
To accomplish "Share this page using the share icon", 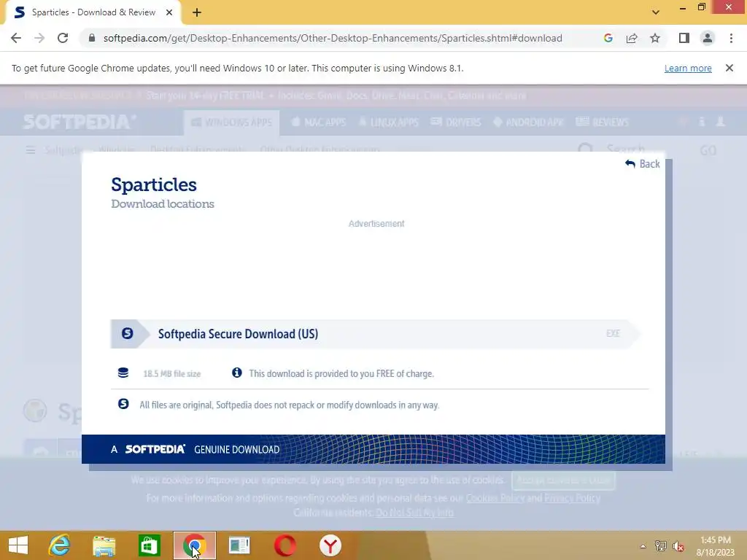I will coord(632,38).
